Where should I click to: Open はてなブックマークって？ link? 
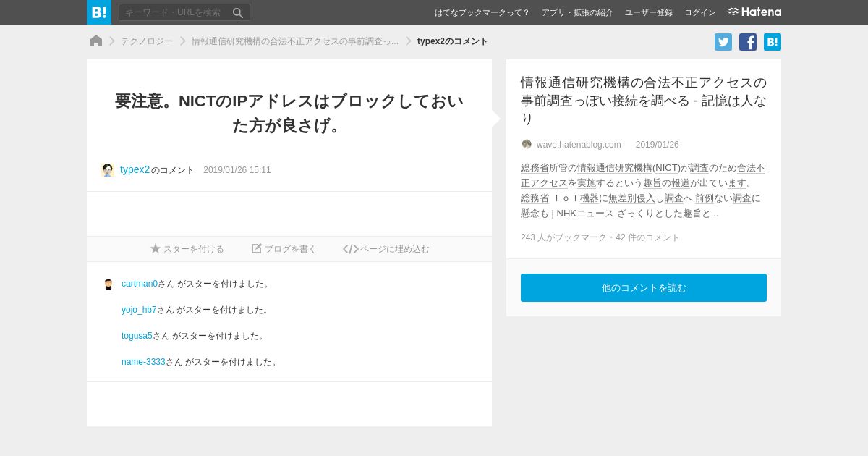(482, 12)
